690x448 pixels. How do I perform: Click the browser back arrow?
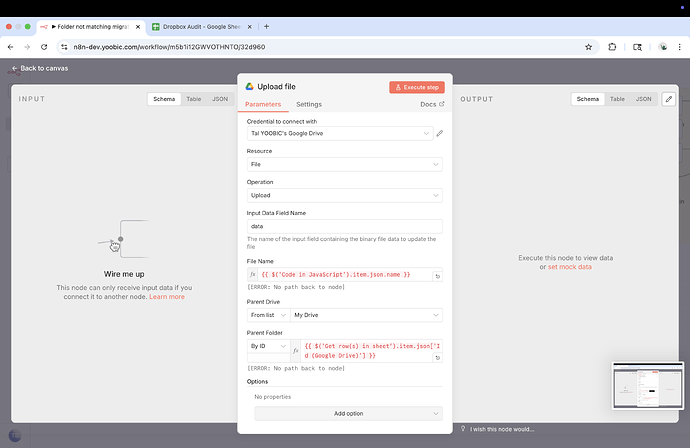11,47
